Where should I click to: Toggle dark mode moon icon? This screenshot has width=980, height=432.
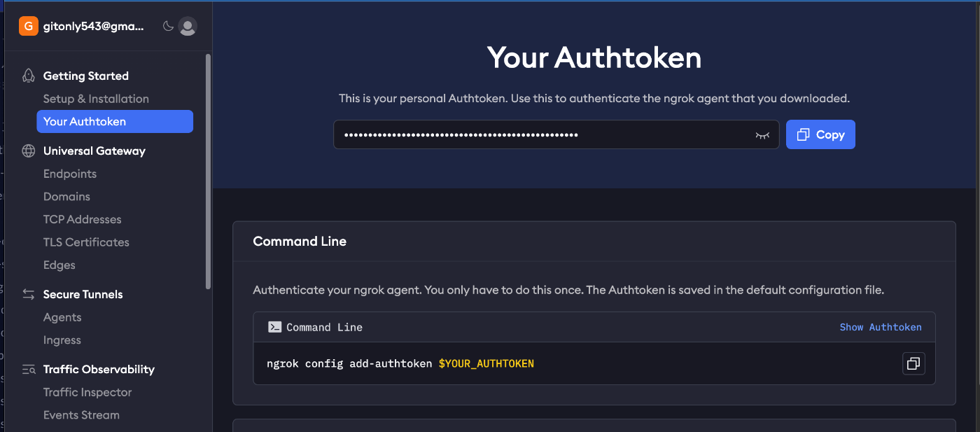tap(168, 27)
